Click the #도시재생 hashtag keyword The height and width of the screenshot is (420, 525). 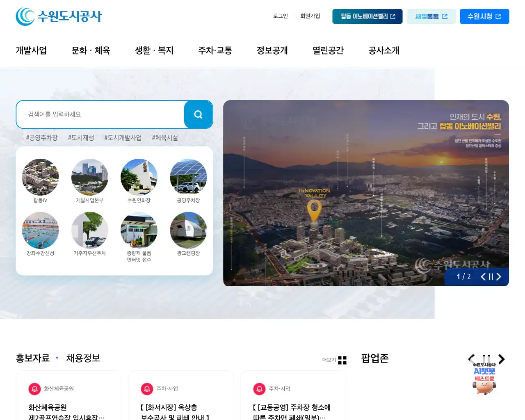pyautogui.click(x=81, y=138)
